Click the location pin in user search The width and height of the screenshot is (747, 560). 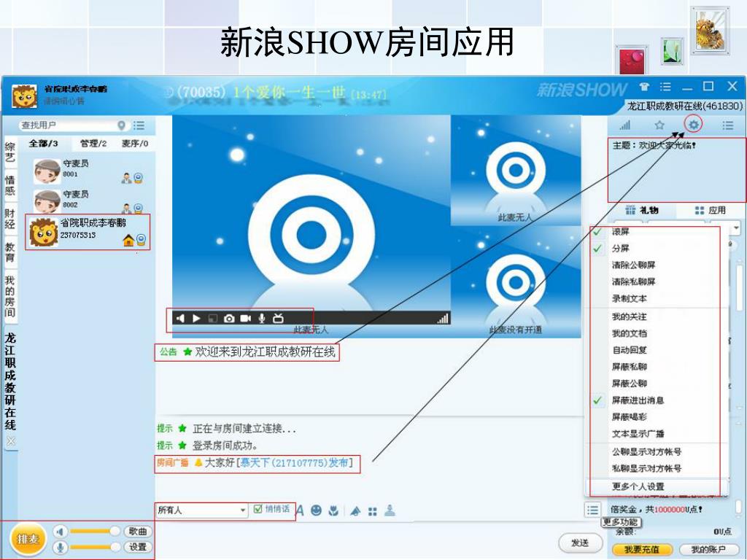(x=122, y=125)
